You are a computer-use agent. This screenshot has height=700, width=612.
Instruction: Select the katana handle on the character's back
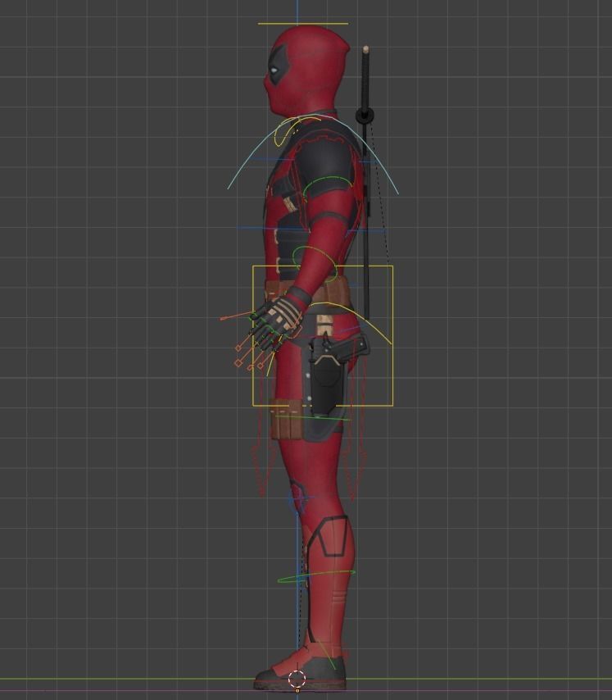tap(367, 79)
